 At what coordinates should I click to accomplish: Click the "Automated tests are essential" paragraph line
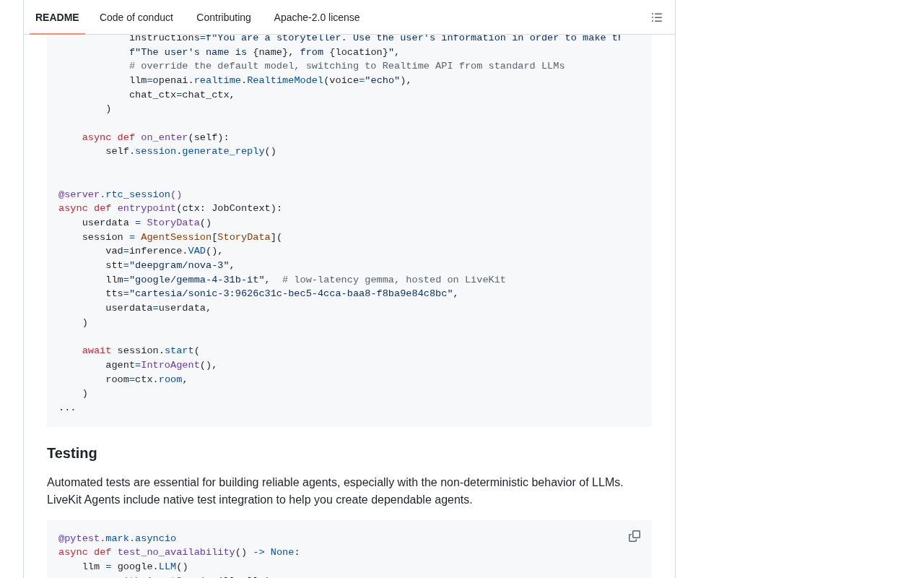[x=335, y=482]
